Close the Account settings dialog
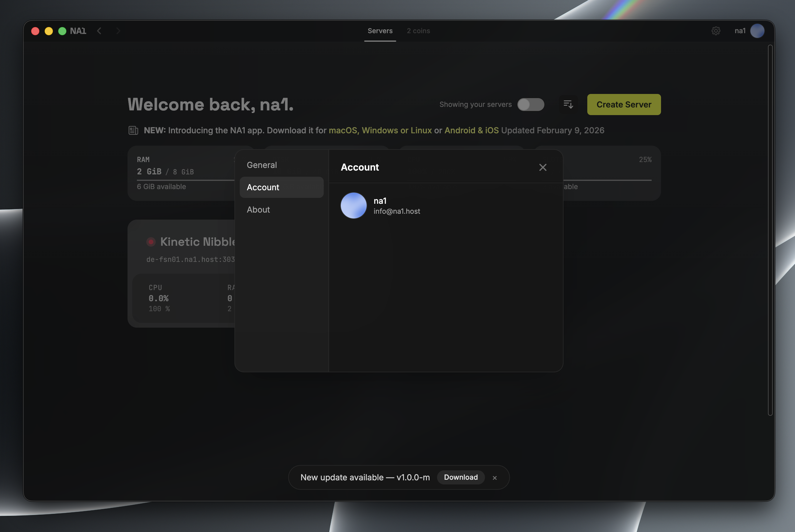This screenshot has height=532, width=795. [x=542, y=167]
